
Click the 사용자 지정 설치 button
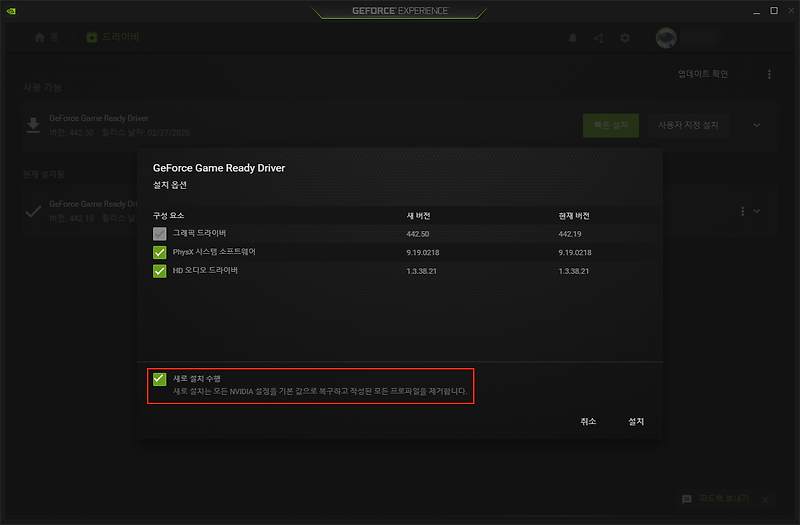[x=688, y=126]
